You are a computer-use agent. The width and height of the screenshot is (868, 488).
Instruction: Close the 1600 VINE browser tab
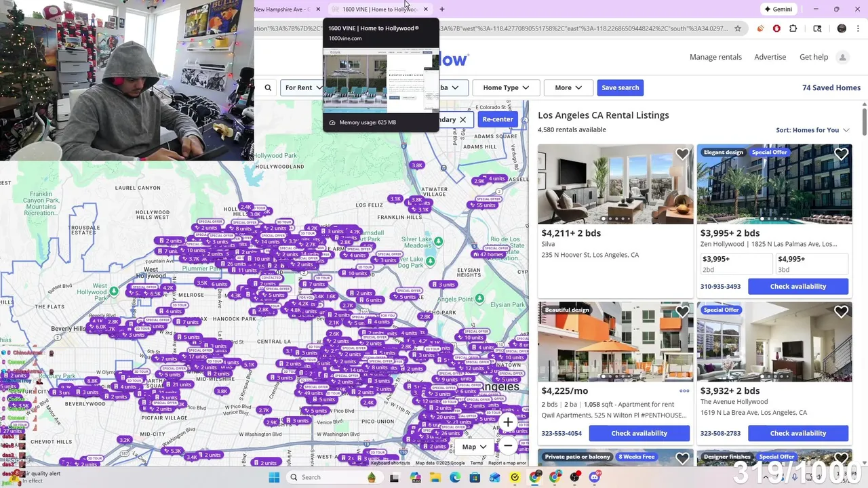[x=426, y=9]
